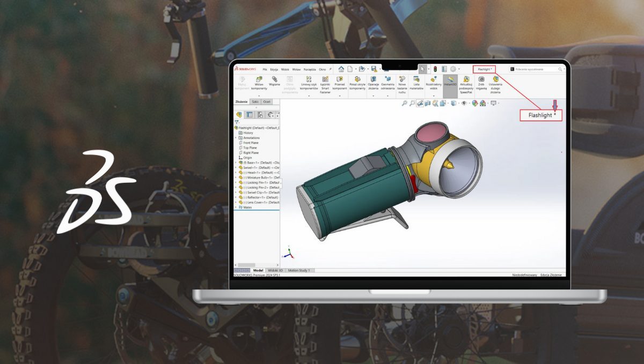This screenshot has width=644, height=364.
Task: Expand the Annotations tree node
Action: click(235, 138)
